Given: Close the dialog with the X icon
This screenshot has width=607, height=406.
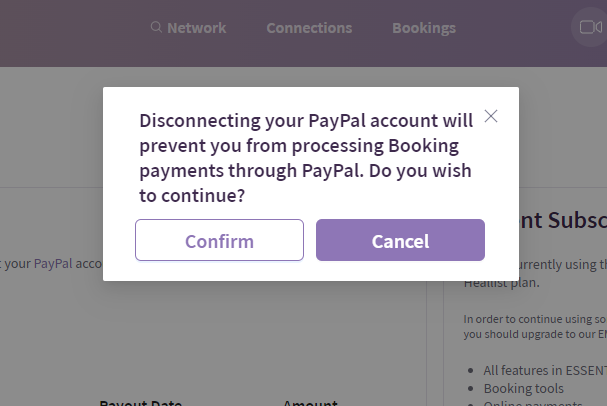Looking at the screenshot, I should (x=491, y=116).
